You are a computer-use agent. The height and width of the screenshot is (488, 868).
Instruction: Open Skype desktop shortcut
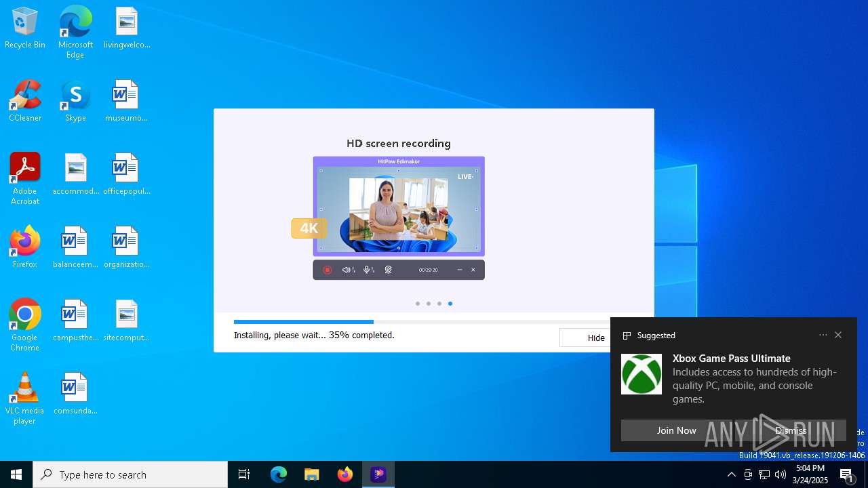coord(75,102)
